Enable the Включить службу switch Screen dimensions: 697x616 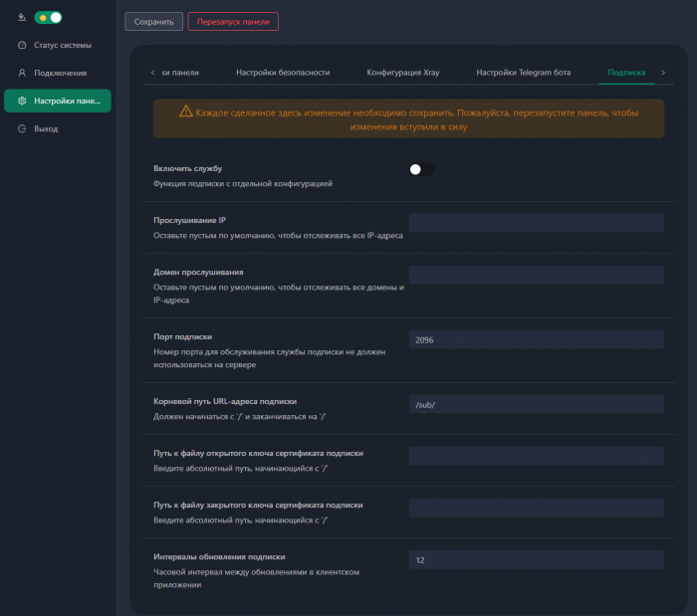(x=421, y=169)
